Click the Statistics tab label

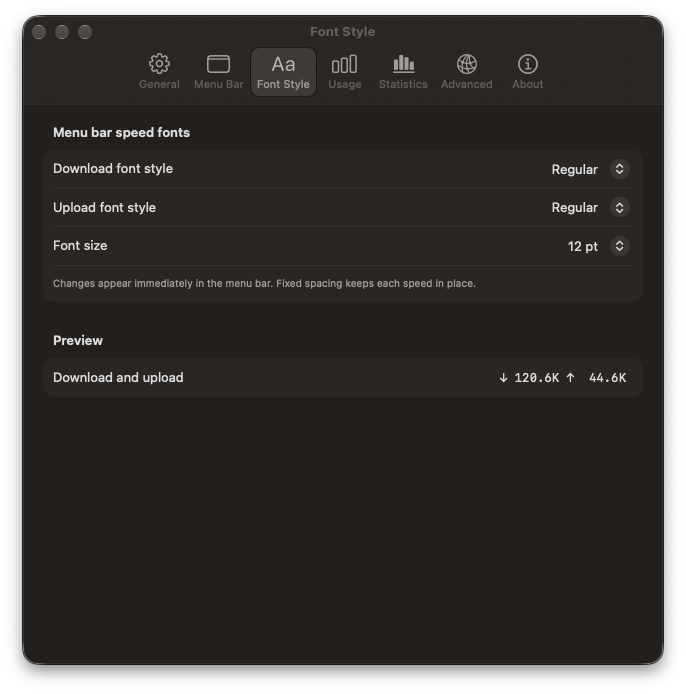(403, 84)
